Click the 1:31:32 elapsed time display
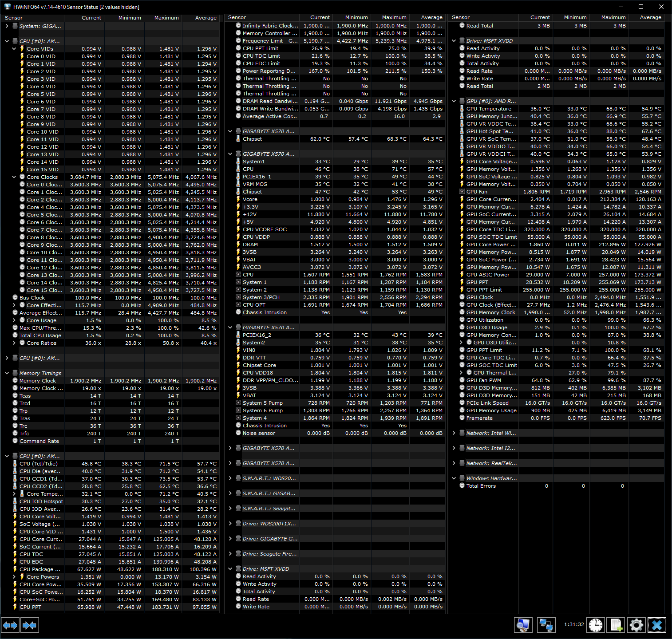This screenshot has height=639, width=672. (574, 625)
